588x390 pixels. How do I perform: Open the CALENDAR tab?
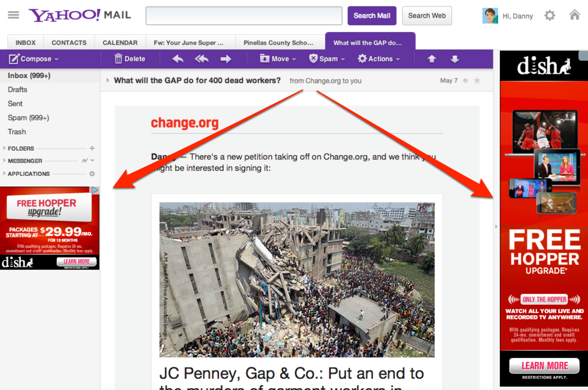coord(120,43)
